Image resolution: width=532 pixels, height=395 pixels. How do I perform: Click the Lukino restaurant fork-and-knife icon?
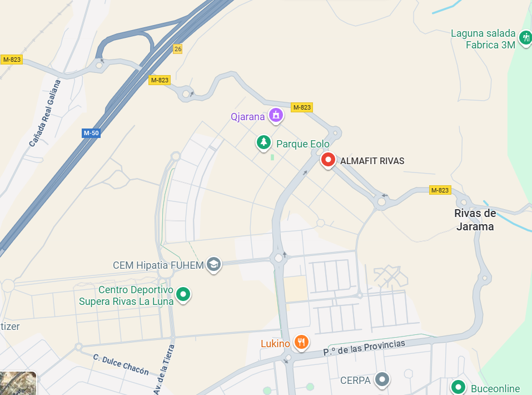(301, 342)
